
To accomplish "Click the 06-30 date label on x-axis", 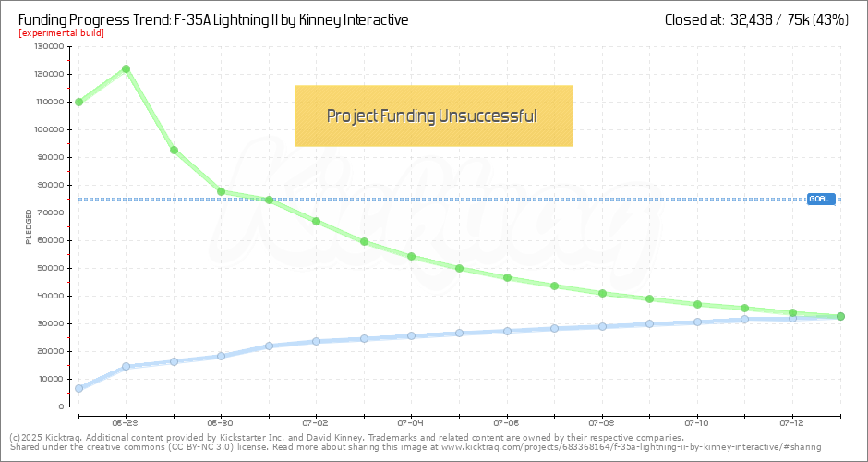I will pos(222,419).
